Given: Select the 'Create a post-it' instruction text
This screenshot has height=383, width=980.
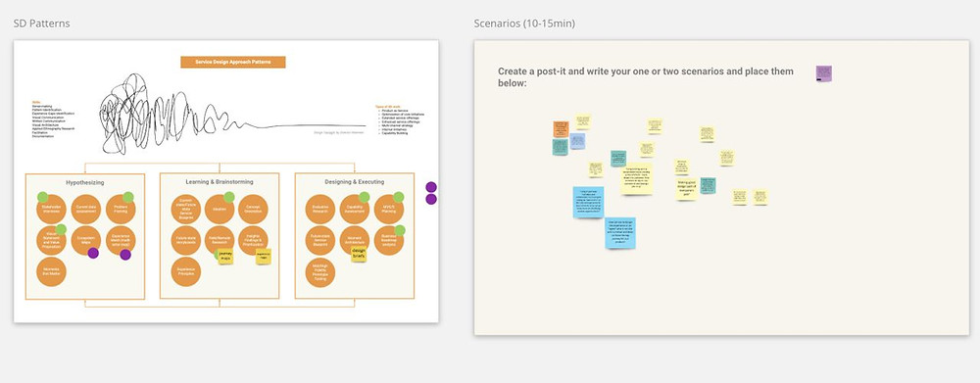Looking at the screenshot, I should click(646, 76).
